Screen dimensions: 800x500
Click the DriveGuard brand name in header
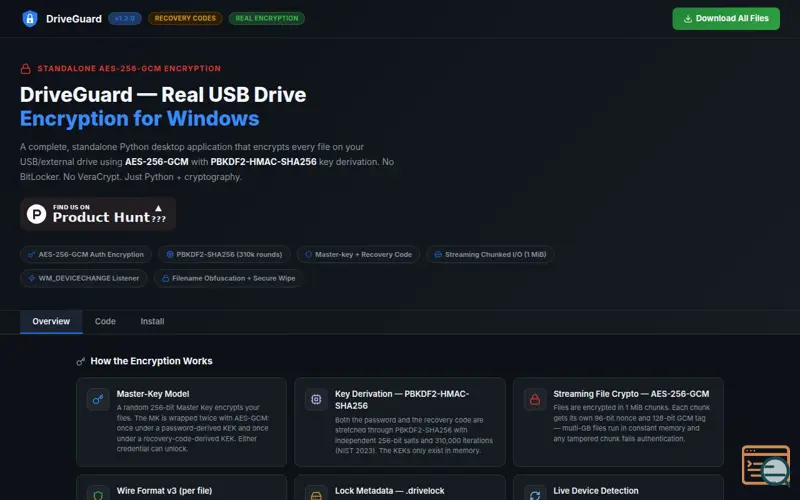click(x=73, y=19)
